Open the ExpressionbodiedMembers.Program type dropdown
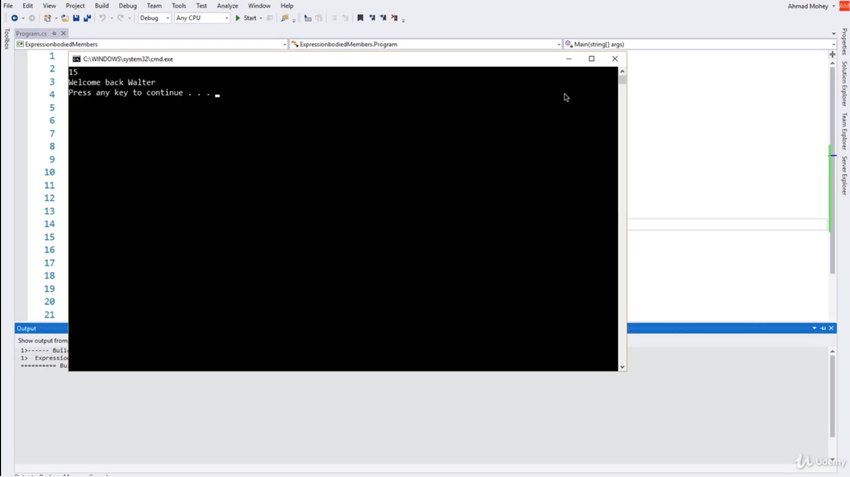Viewport: 850px width, 477px height. (426, 44)
